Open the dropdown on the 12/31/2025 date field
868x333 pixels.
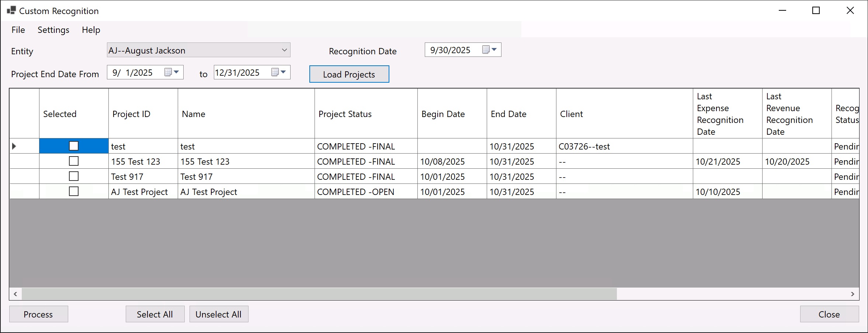[284, 72]
